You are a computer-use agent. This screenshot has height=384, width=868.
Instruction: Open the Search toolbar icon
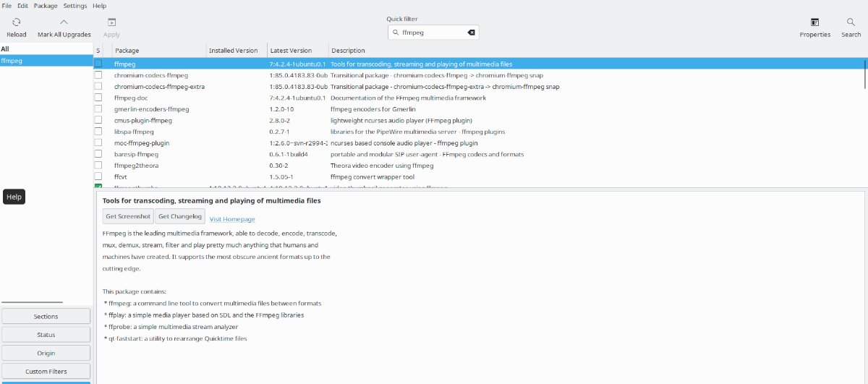click(x=851, y=22)
